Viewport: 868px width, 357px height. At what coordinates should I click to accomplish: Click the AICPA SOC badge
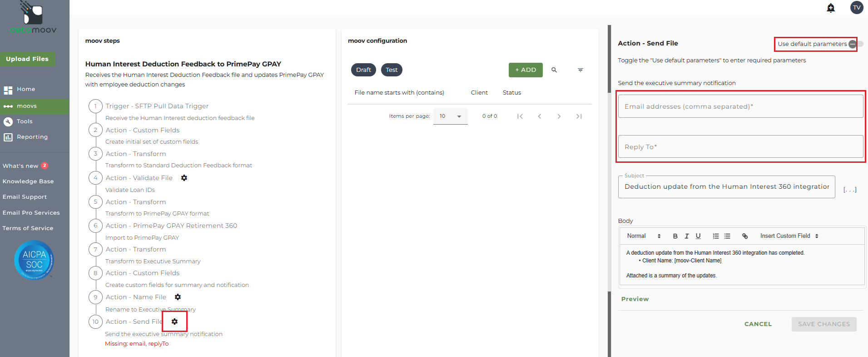coord(34,260)
